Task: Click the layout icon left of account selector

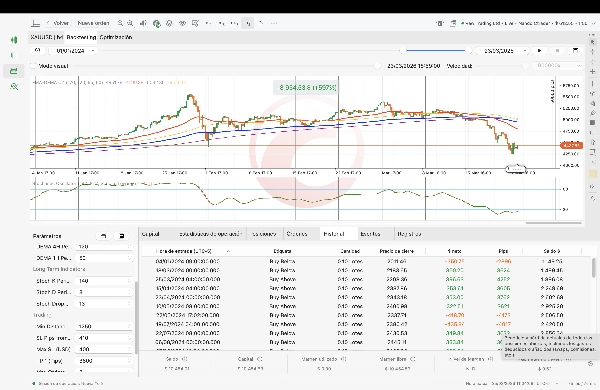Action: point(440,23)
